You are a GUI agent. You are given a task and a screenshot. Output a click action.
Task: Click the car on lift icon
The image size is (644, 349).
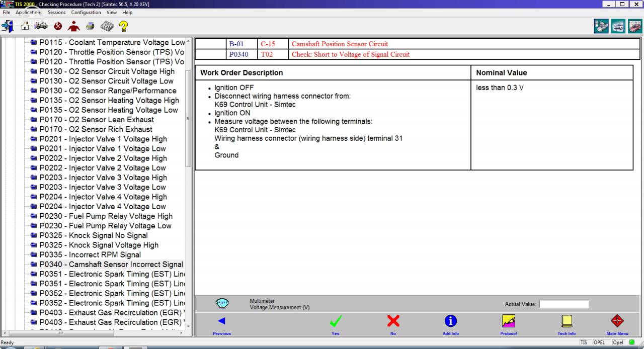click(x=618, y=26)
